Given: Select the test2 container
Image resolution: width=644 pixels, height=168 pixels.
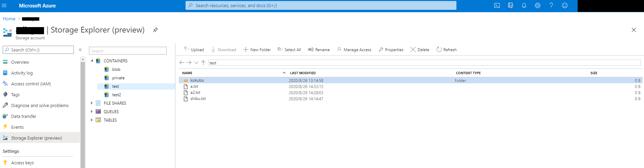Looking at the screenshot, I should pos(116,95).
